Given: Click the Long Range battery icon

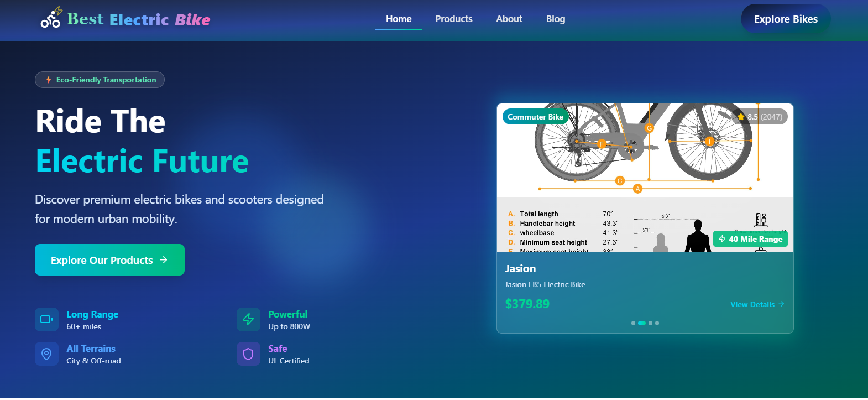Looking at the screenshot, I should (x=46, y=319).
